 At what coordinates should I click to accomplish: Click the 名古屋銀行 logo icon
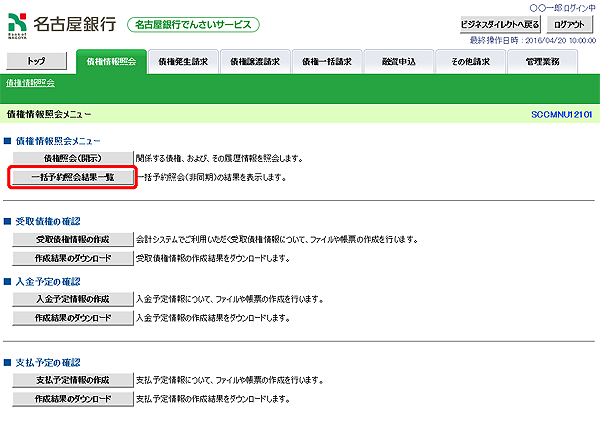[x=17, y=26]
